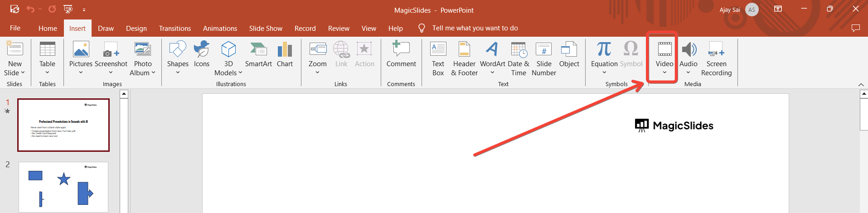The width and height of the screenshot is (868, 213).
Task: Open the Video insert menu
Action: 664,58
